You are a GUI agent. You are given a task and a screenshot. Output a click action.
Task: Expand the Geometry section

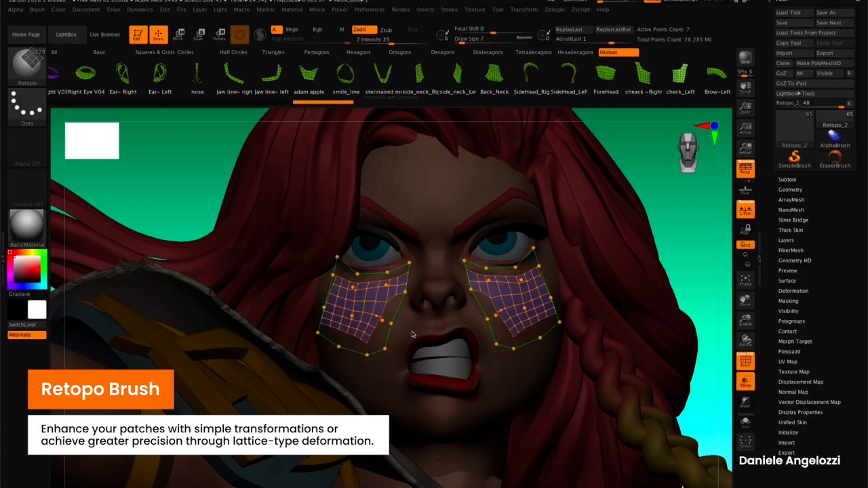click(790, 190)
